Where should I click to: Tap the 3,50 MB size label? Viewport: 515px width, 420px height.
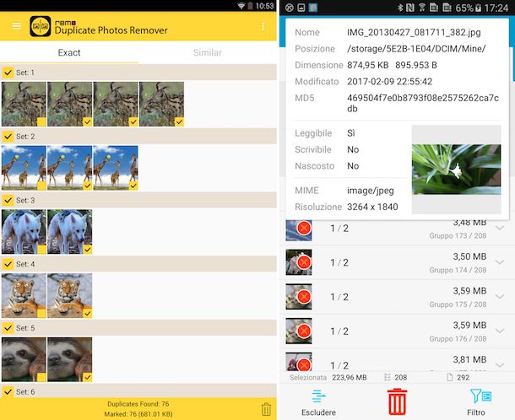pos(469,256)
